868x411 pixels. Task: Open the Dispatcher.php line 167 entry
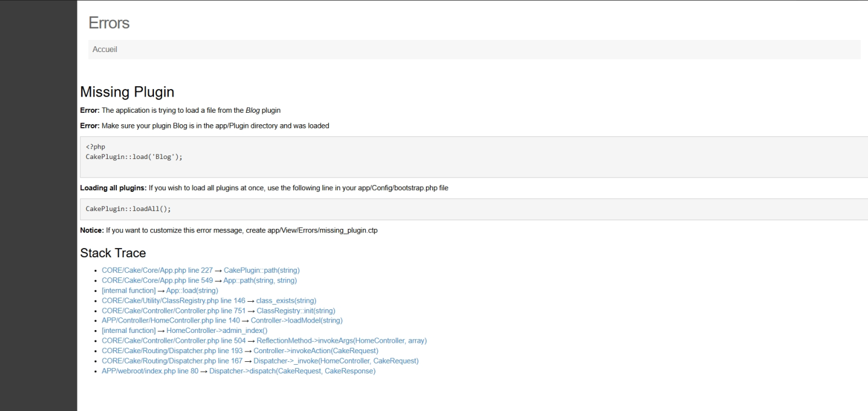tap(172, 361)
